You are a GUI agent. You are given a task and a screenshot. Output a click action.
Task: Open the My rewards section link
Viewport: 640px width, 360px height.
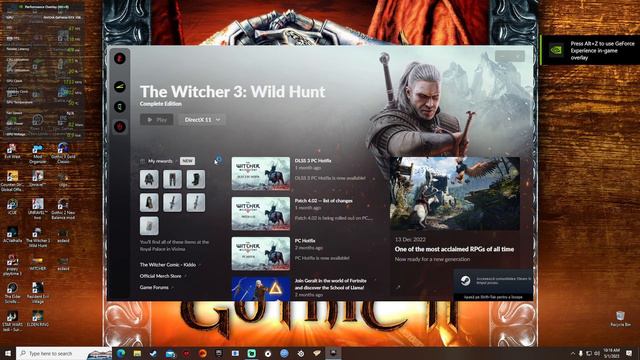tap(160, 161)
